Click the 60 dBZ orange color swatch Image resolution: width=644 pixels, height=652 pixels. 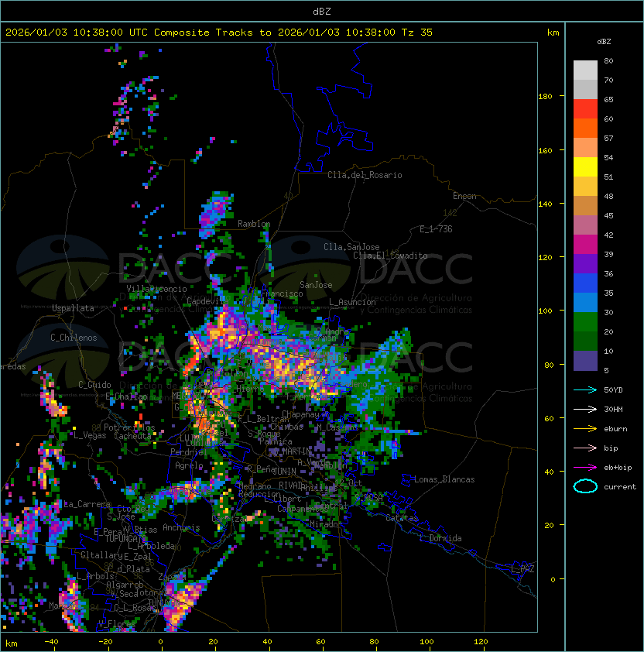tap(585, 128)
